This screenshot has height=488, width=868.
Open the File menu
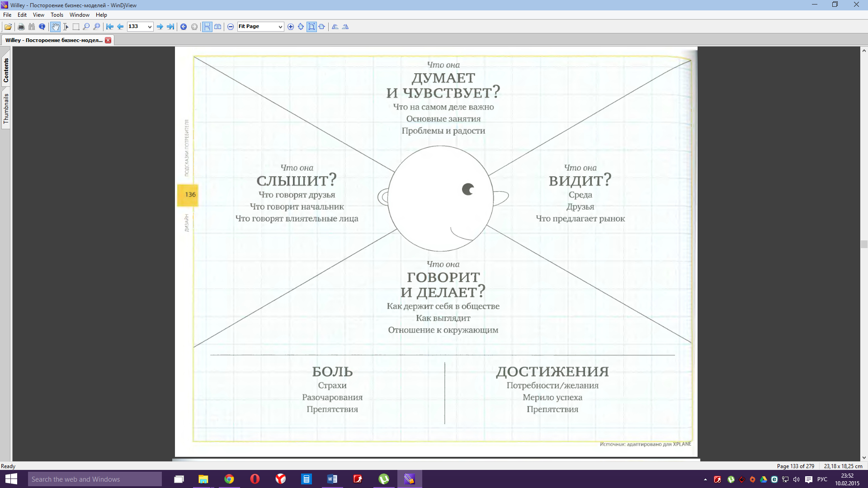(x=7, y=15)
